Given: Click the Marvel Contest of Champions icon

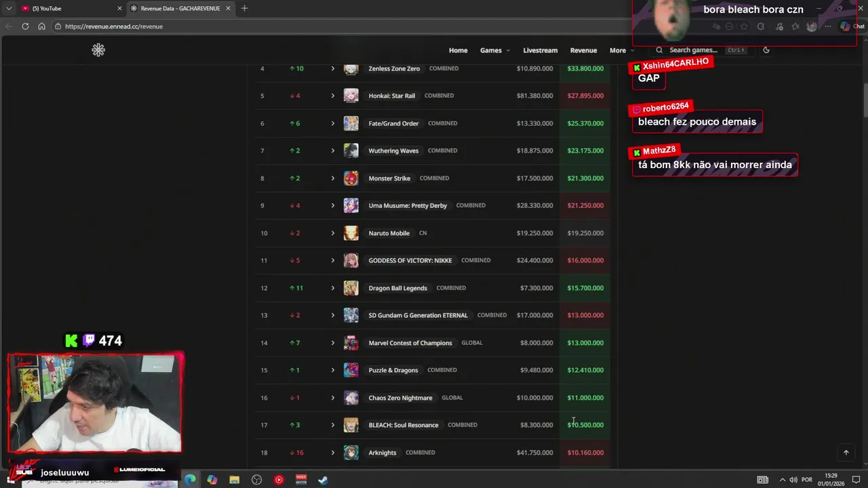Looking at the screenshot, I should point(351,343).
